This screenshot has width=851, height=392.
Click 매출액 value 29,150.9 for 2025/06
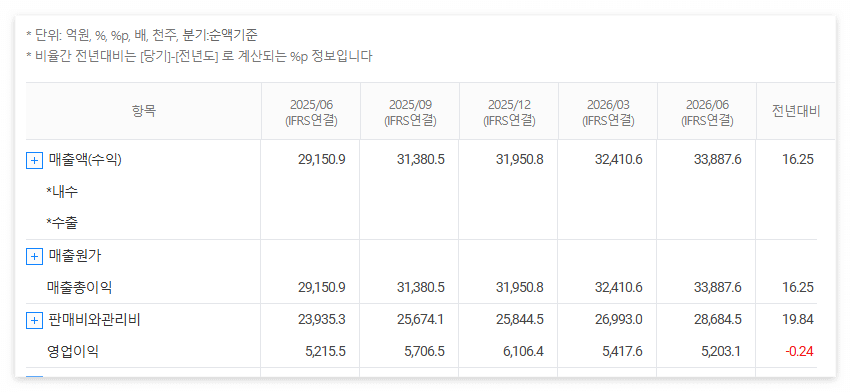(x=322, y=160)
